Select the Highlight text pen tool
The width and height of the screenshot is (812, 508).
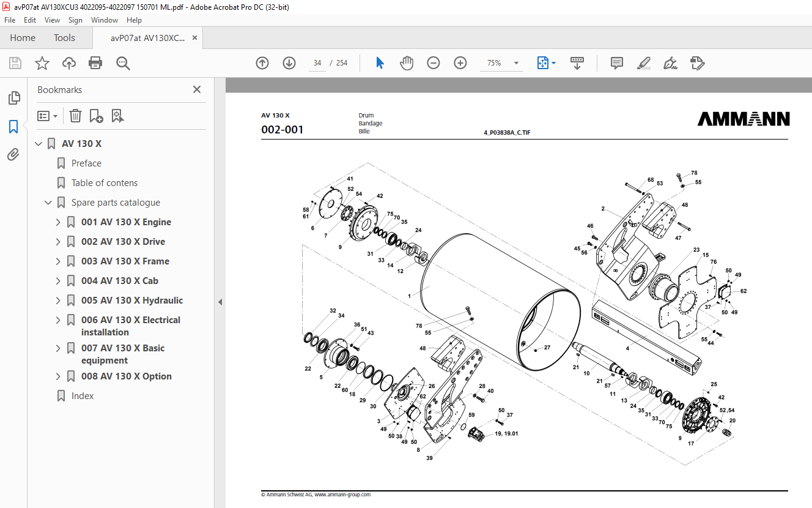(x=643, y=63)
